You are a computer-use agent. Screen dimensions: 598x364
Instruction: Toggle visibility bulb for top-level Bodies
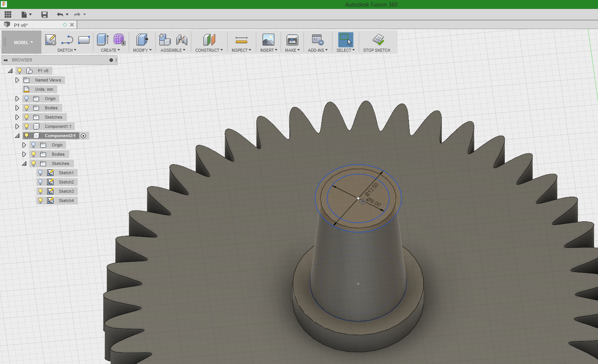tap(26, 108)
